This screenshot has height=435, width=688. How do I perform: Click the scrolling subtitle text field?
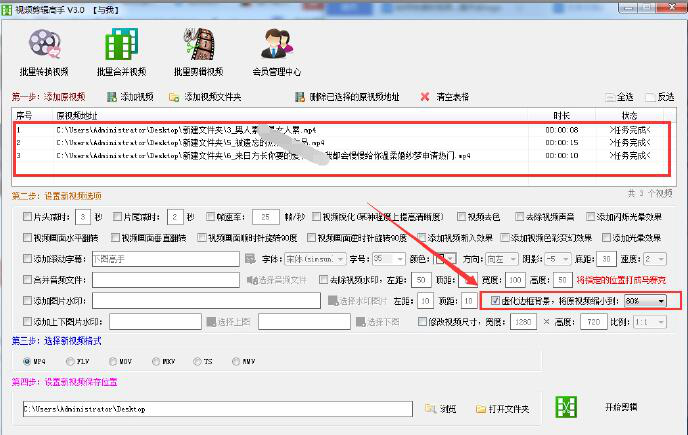click(x=166, y=259)
